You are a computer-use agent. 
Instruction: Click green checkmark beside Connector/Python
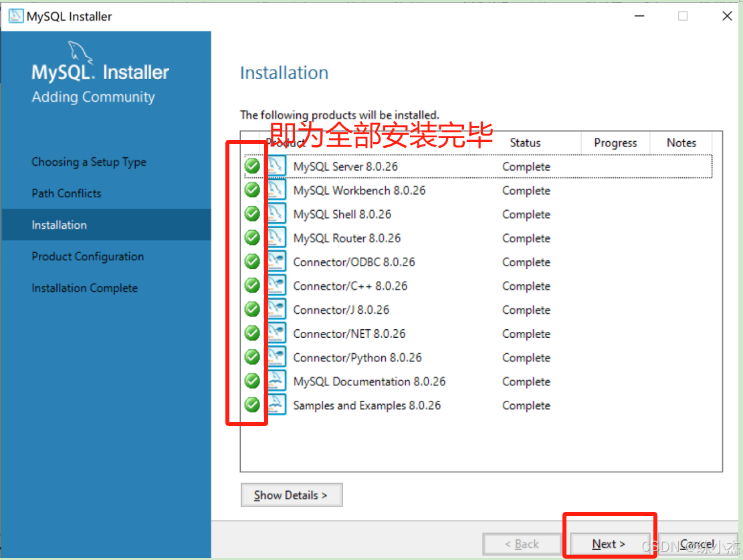[x=252, y=357]
